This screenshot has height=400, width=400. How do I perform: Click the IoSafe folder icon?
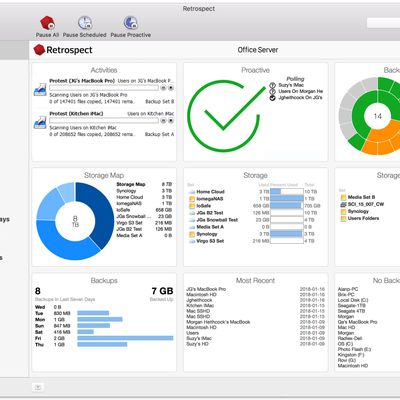tap(192, 206)
